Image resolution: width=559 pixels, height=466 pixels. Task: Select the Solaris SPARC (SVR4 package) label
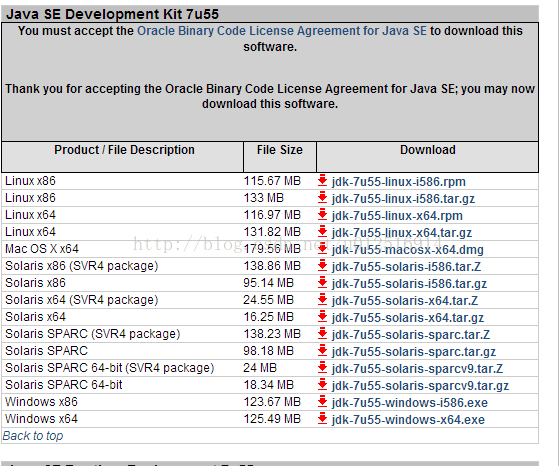(93, 334)
